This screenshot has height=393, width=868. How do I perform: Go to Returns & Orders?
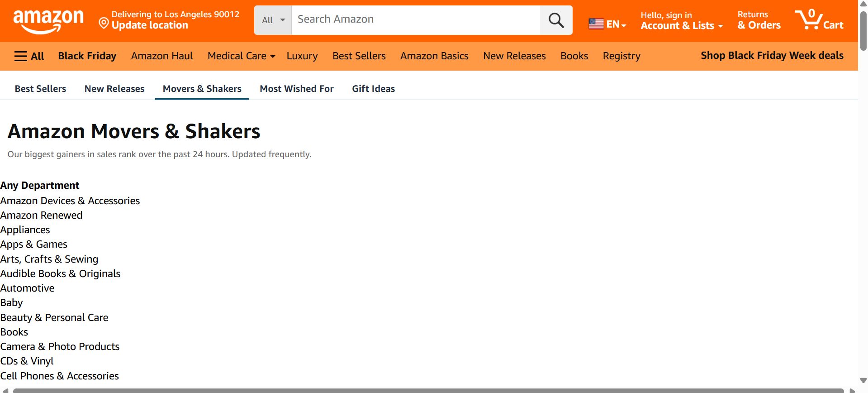click(x=759, y=20)
